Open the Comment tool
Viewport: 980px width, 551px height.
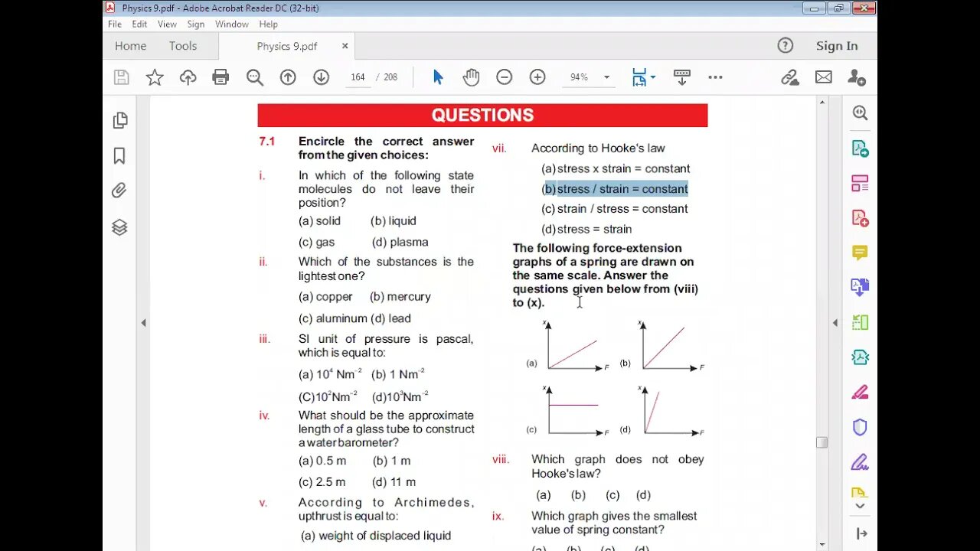pos(860,253)
